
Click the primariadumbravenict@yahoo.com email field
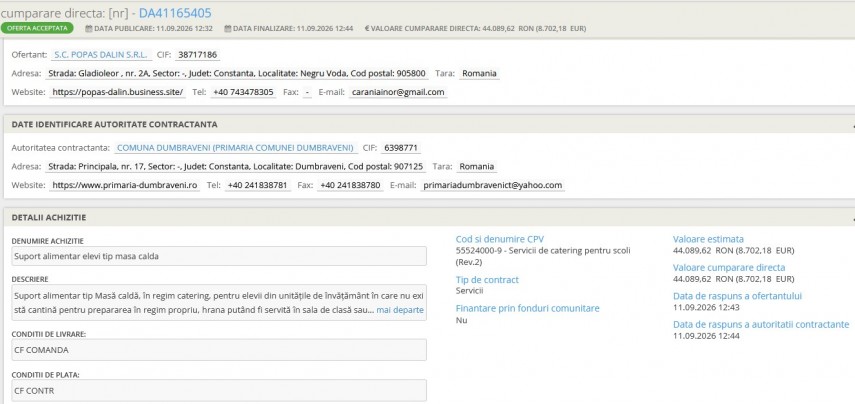492,185
